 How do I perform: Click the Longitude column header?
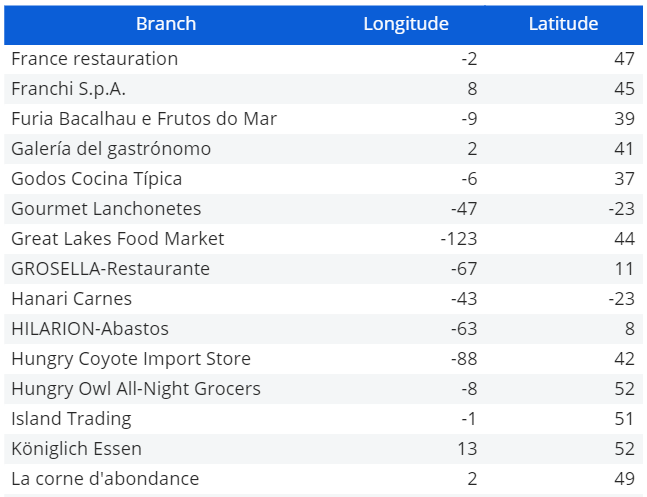(x=405, y=24)
